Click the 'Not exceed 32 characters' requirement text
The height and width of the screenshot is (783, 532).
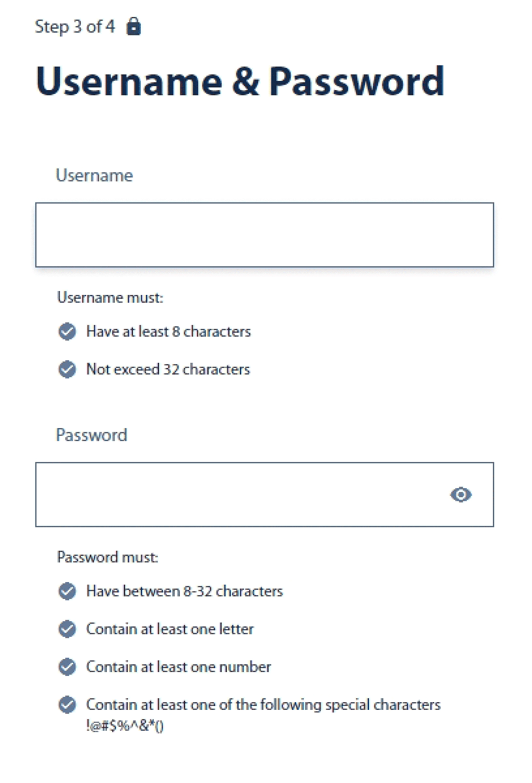click(x=168, y=369)
